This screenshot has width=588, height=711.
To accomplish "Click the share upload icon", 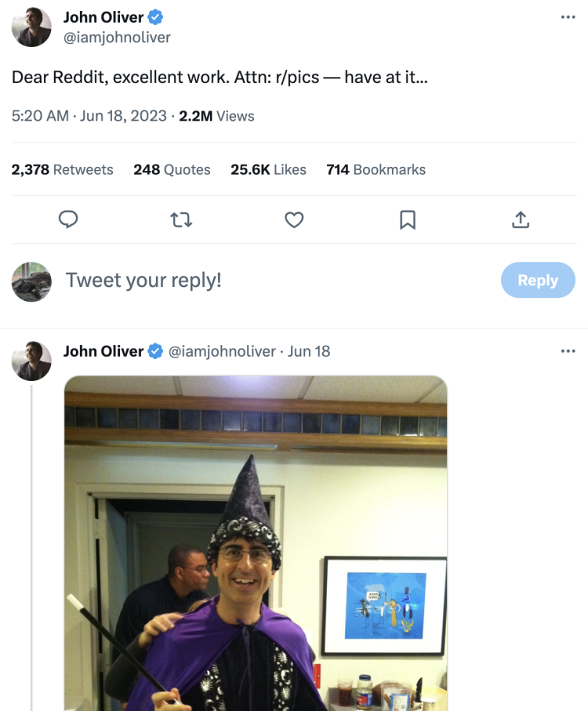I will click(521, 220).
